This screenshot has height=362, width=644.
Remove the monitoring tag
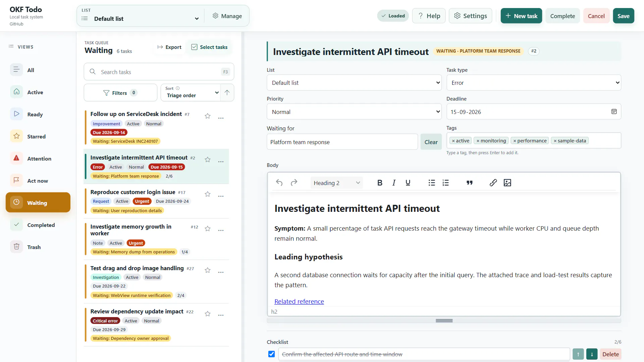tap(478, 141)
